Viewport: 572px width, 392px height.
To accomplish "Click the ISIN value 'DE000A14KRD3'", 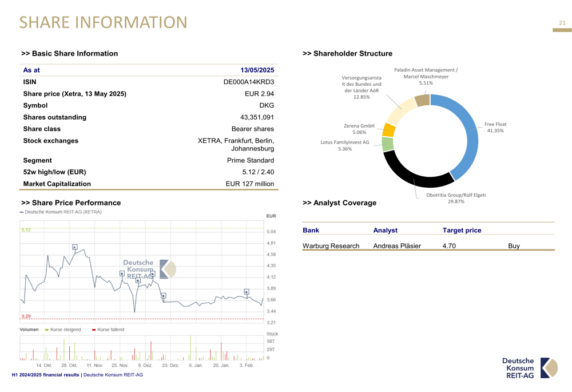I will (x=249, y=82).
